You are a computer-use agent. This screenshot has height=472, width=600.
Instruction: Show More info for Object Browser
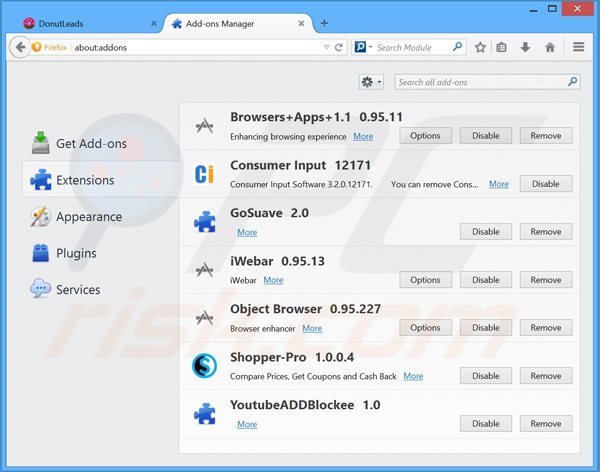click(x=312, y=328)
